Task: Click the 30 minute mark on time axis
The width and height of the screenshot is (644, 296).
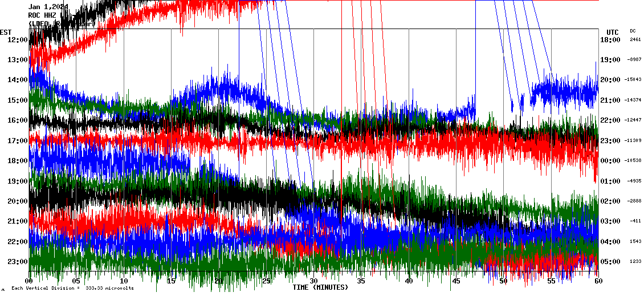Action: (x=313, y=281)
